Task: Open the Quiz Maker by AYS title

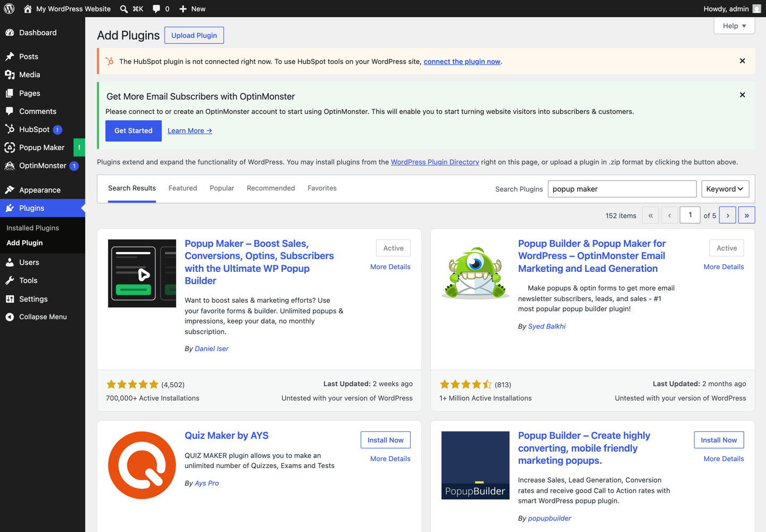Action: (227, 436)
